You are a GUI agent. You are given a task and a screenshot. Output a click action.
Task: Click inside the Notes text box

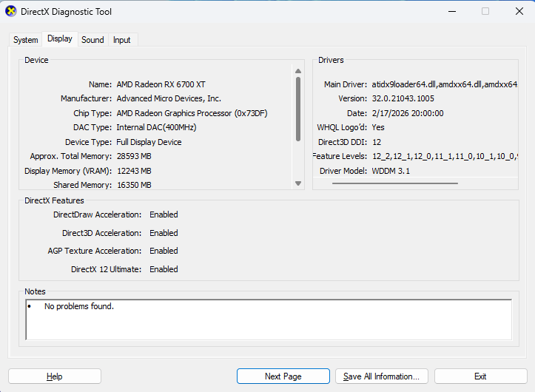(269, 320)
